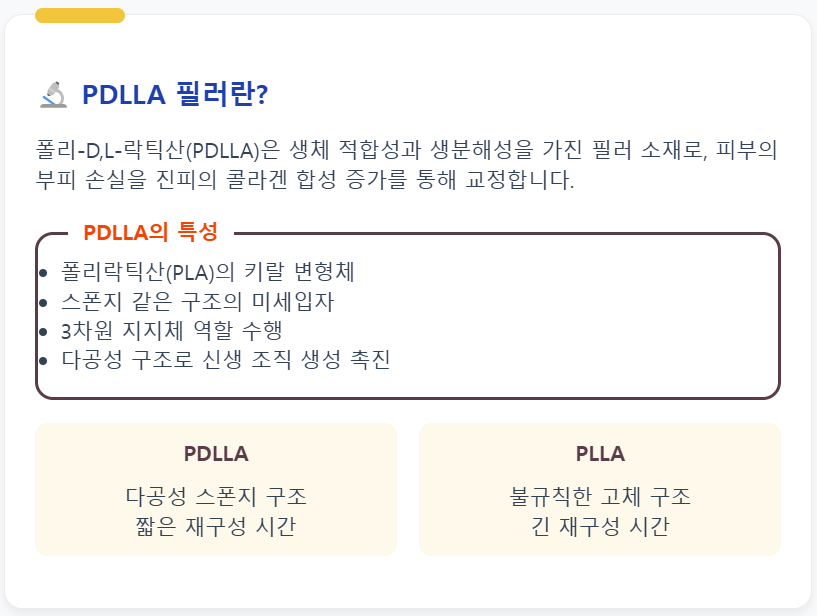Click the yellow accent bar at top
The image size is (817, 616).
click(80, 16)
